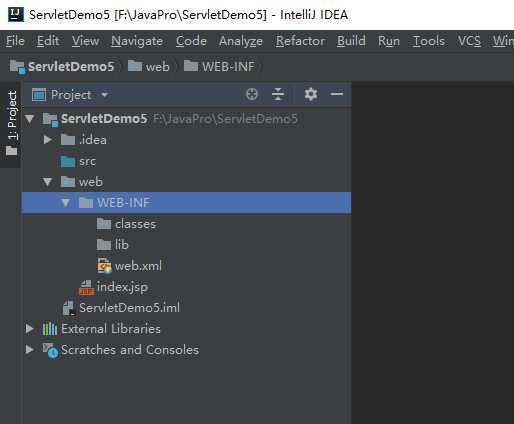
Task: Select the WEB-INF folder row
Action: pos(186,202)
